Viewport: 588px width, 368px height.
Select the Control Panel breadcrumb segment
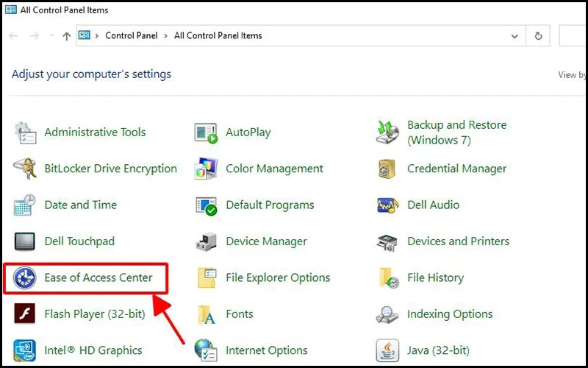[x=131, y=35]
